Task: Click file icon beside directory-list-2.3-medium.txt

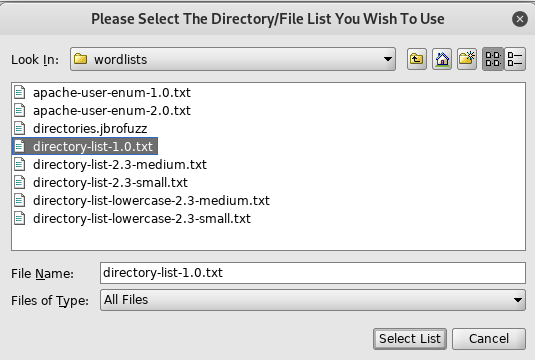Action: coord(19,164)
